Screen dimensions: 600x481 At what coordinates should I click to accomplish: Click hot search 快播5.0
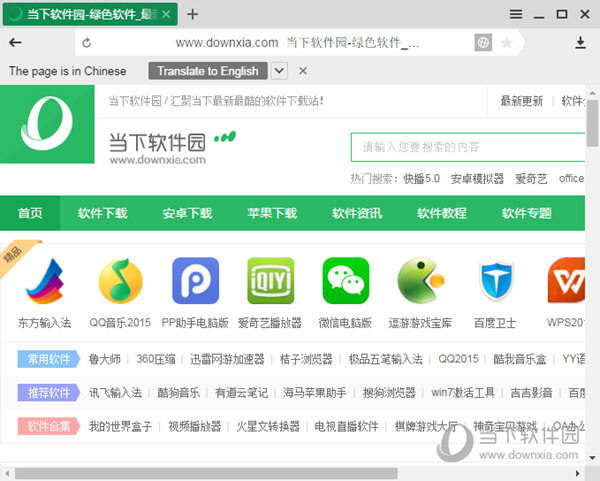coord(421,179)
